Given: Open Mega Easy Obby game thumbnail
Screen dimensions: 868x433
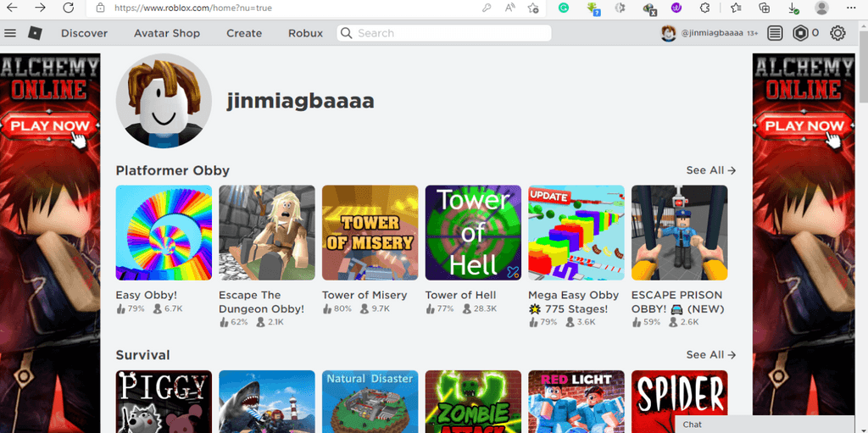Looking at the screenshot, I should point(576,232).
